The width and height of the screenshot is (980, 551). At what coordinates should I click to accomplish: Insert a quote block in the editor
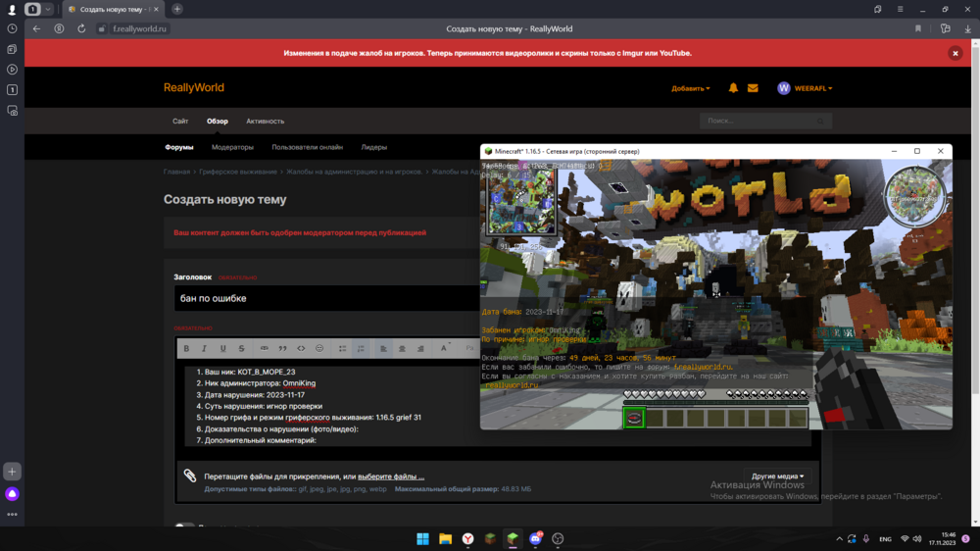tap(282, 348)
